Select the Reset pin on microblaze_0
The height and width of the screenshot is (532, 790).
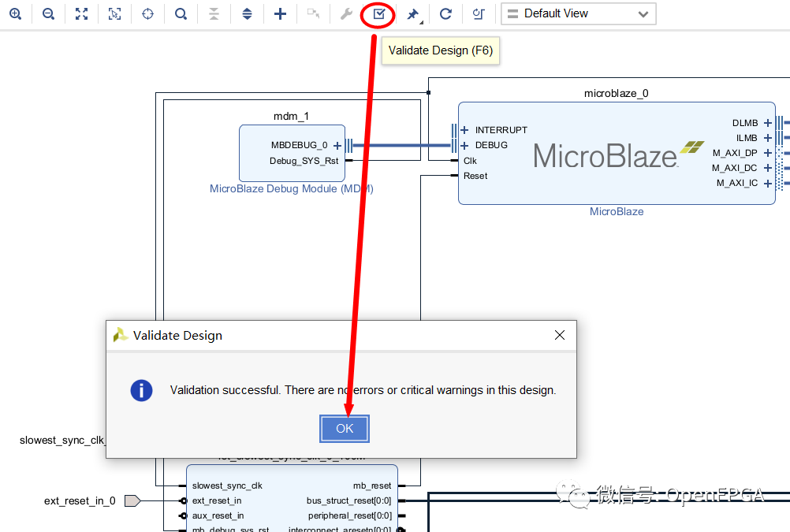(475, 176)
